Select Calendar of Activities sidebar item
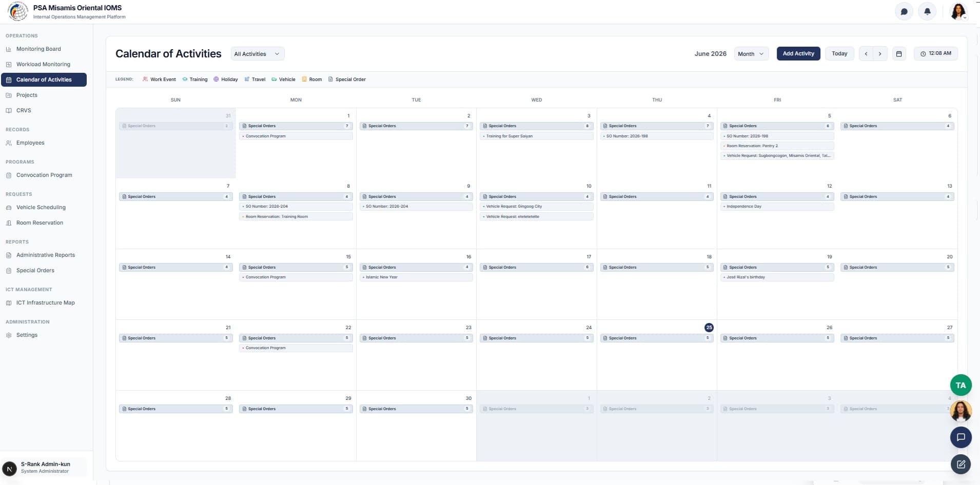The height and width of the screenshot is (485, 980). (44, 80)
